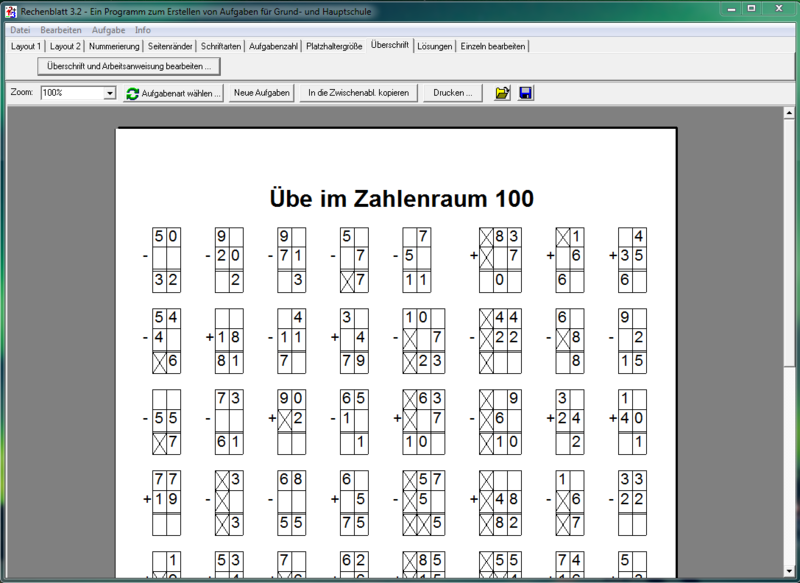
Task: Generate Neue Aufgaben
Action: pos(262,93)
